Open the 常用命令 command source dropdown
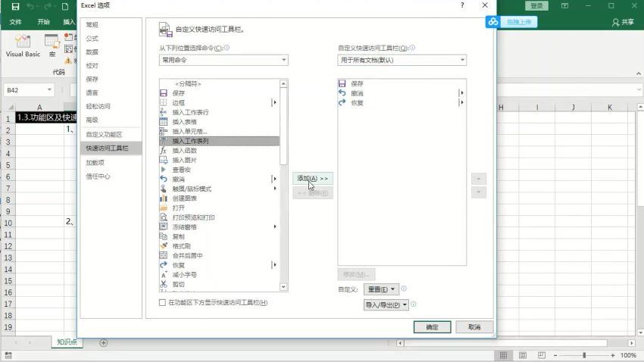The image size is (644, 362). (x=224, y=60)
